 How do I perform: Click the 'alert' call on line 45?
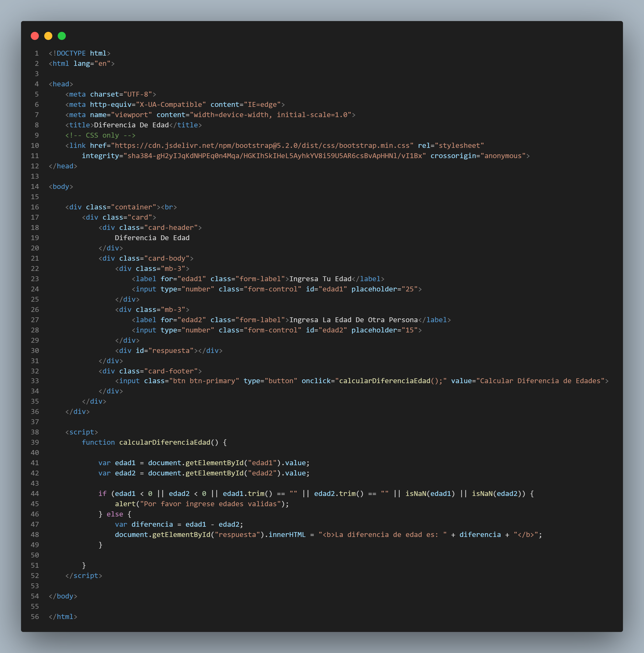[x=125, y=504]
